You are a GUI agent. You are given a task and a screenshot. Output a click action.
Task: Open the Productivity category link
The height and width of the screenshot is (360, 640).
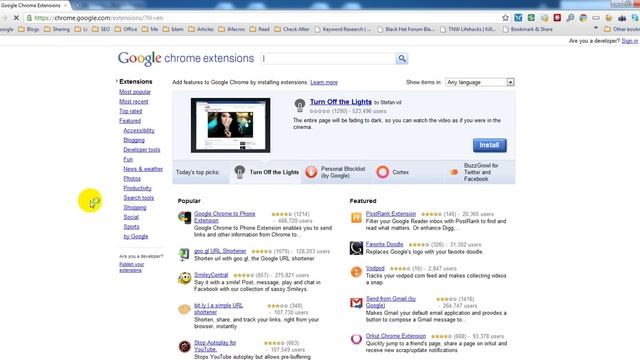coord(137,188)
